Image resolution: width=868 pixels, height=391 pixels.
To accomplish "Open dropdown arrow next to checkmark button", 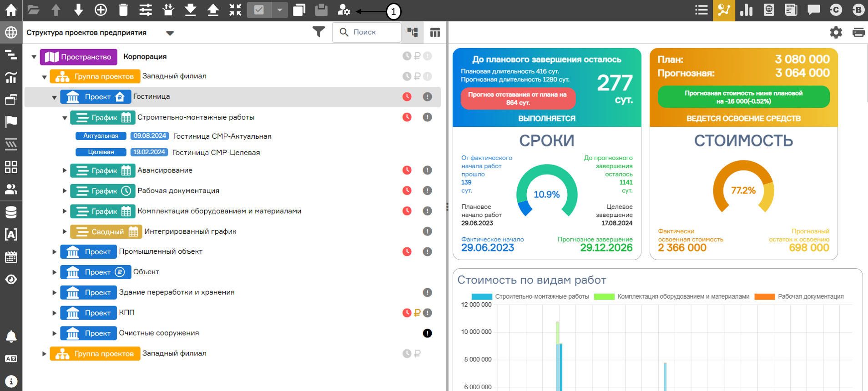I will pyautogui.click(x=280, y=10).
